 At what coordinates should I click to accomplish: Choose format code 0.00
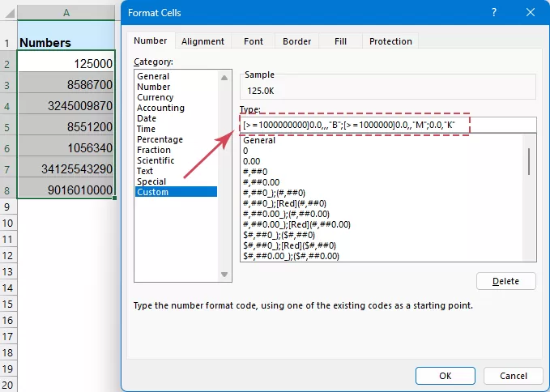point(382,161)
